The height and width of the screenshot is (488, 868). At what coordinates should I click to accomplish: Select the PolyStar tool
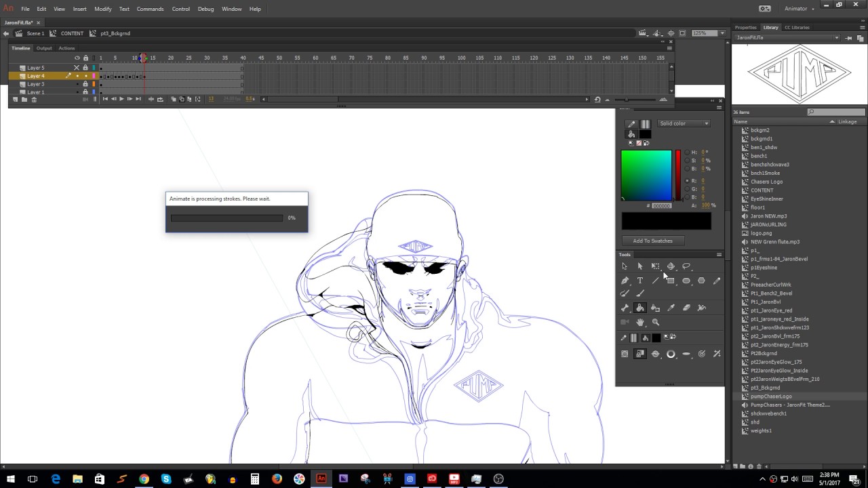click(701, 281)
